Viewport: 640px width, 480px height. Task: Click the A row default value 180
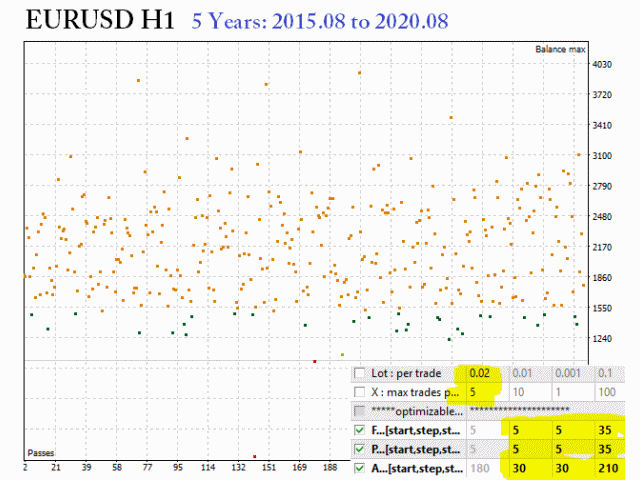[x=479, y=468]
